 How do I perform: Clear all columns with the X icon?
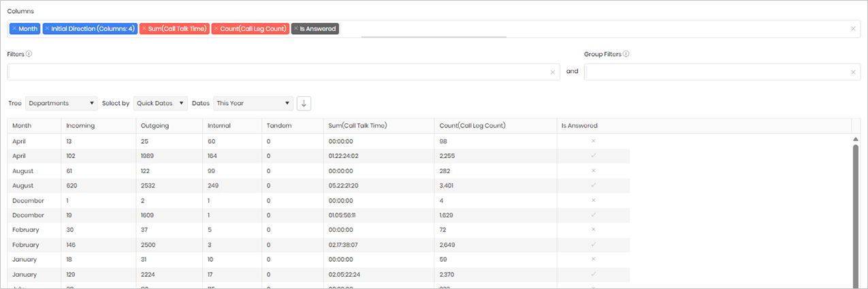[853, 29]
